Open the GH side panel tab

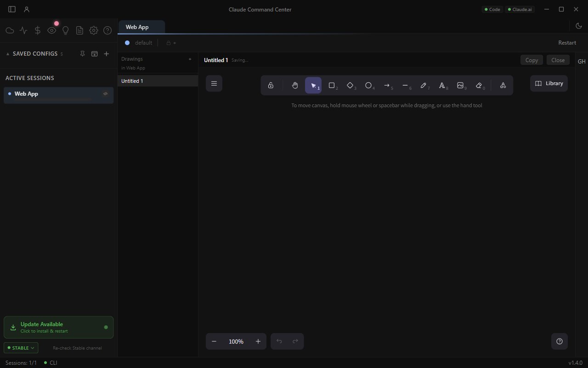(582, 62)
